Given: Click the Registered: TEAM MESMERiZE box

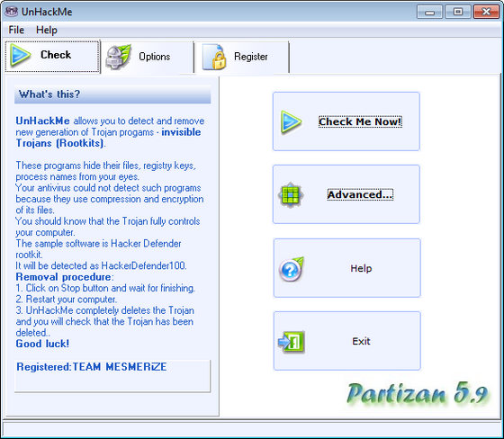Looking at the screenshot, I should click(x=112, y=376).
